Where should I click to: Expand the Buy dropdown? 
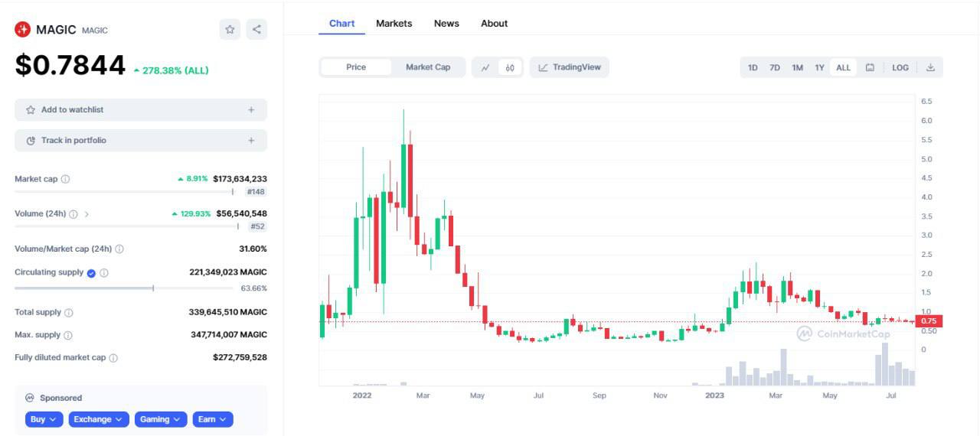tap(45, 419)
